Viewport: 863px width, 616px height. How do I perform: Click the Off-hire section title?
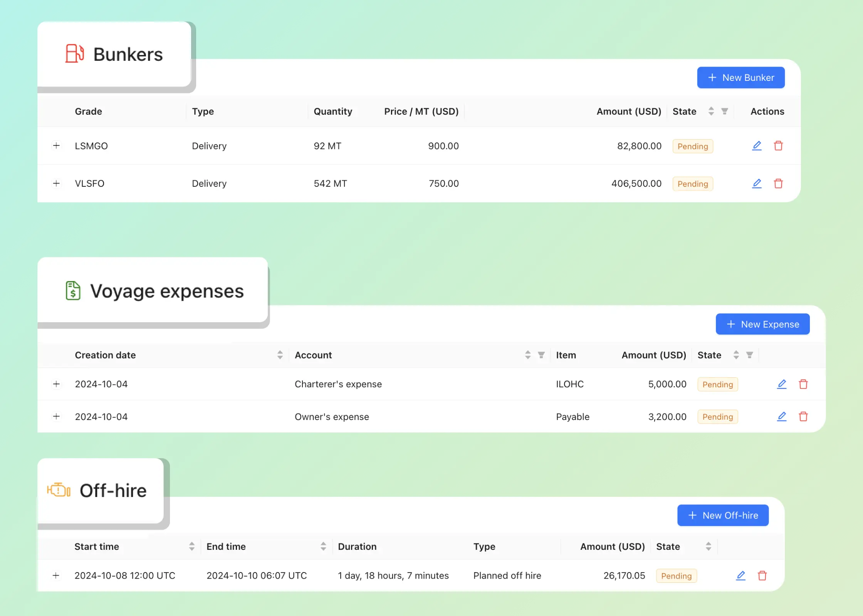click(x=113, y=490)
